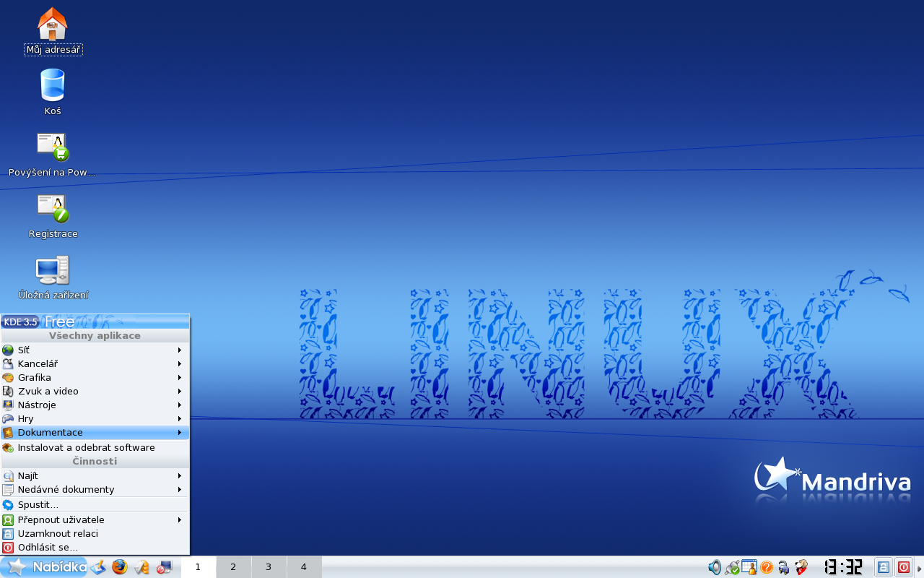Open the calendar alarm bell tray icon
This screenshot has height=578, width=924.
749,568
